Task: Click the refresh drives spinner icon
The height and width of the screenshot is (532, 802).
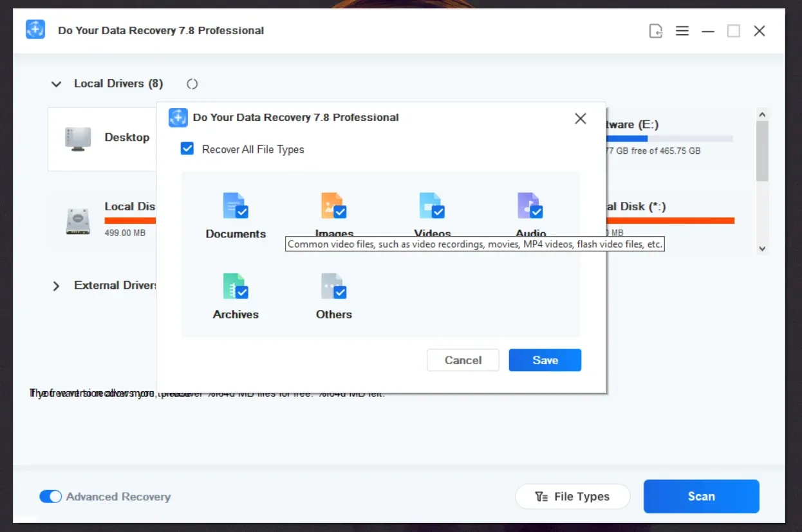Action: click(192, 84)
